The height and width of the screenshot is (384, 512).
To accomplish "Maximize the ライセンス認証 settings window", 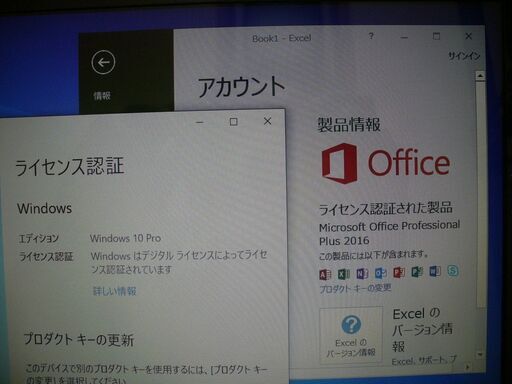I will 234,122.
